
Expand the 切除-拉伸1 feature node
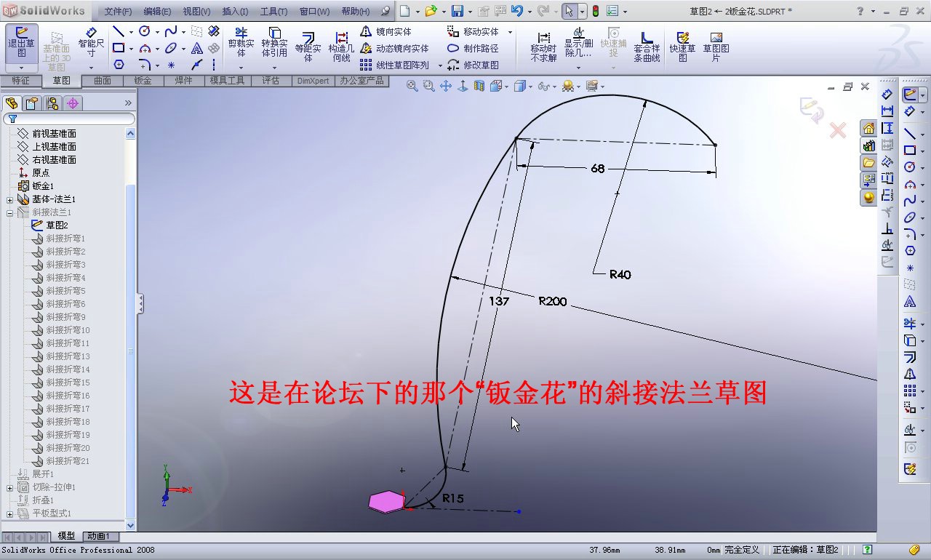click(x=10, y=487)
